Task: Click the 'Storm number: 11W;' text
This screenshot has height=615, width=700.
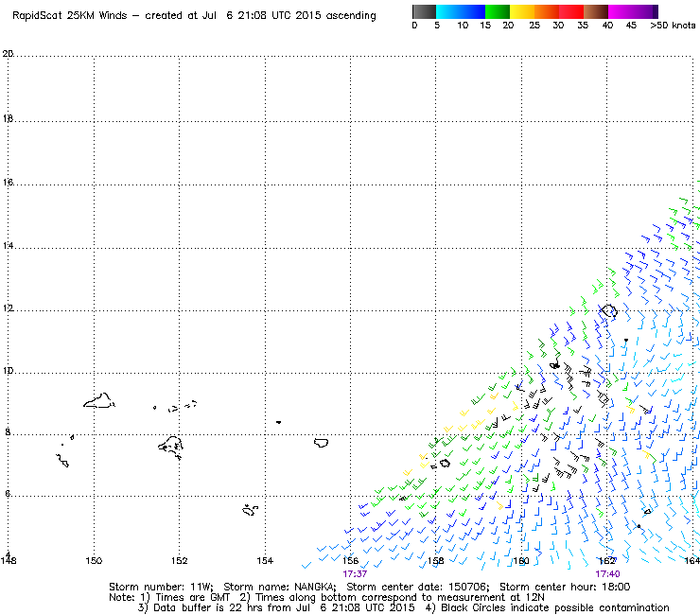Action: click(161, 587)
